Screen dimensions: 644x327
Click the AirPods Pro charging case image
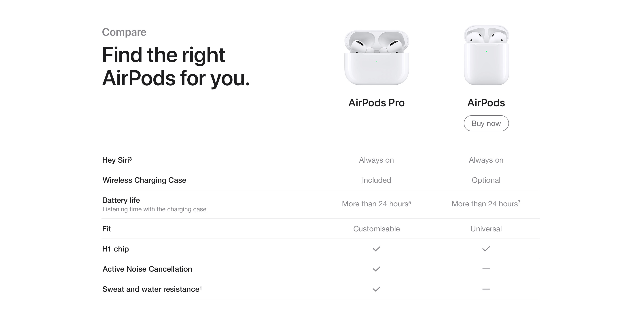[x=377, y=58]
